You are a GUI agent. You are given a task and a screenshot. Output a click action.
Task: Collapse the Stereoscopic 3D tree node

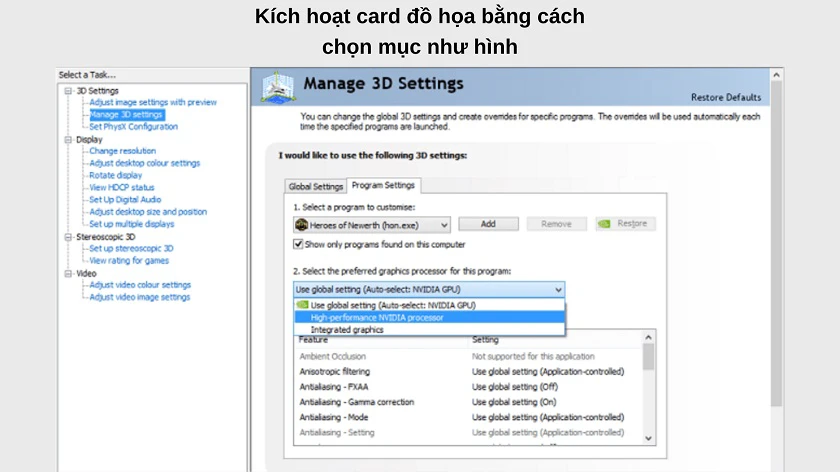[68, 237]
